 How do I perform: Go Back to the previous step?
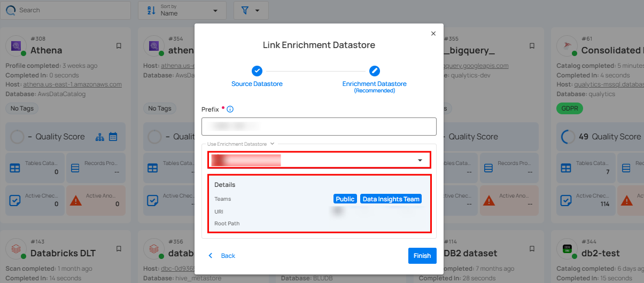(x=222, y=256)
